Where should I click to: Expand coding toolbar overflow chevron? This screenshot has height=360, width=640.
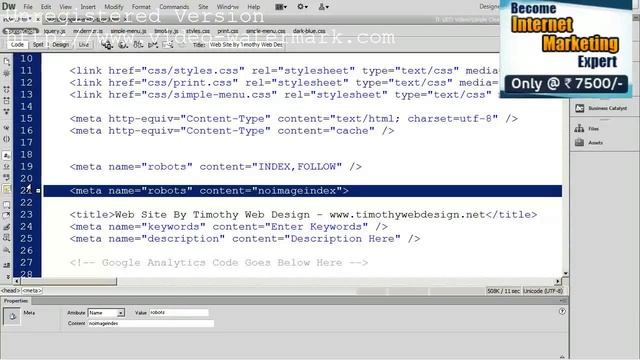click(7, 277)
